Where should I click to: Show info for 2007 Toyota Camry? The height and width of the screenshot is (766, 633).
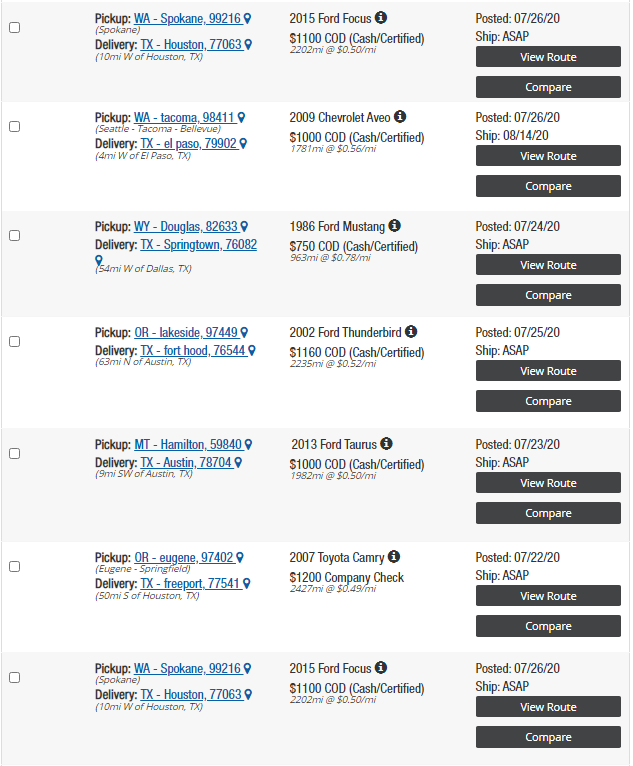tap(394, 556)
